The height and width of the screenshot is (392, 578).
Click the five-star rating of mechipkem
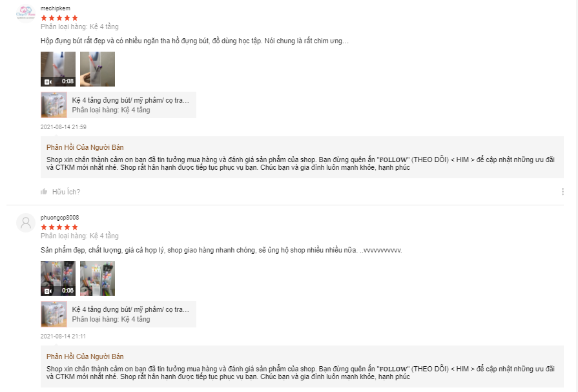click(59, 17)
